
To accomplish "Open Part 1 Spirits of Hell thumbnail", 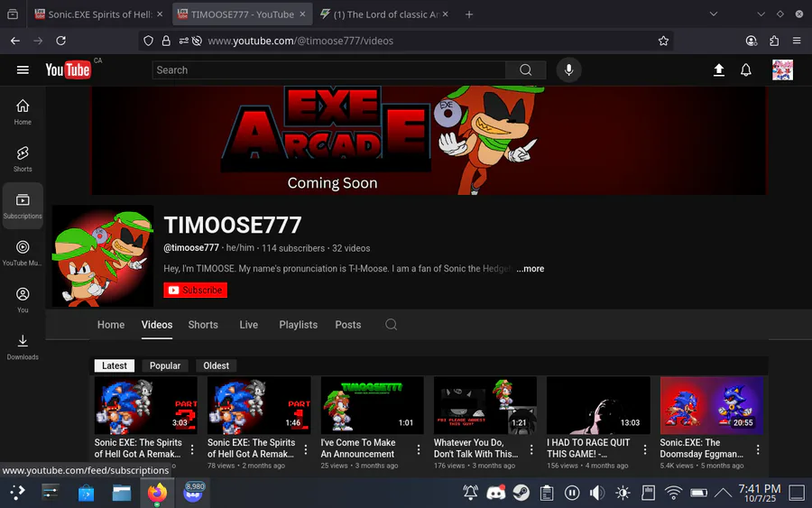I will (259, 405).
